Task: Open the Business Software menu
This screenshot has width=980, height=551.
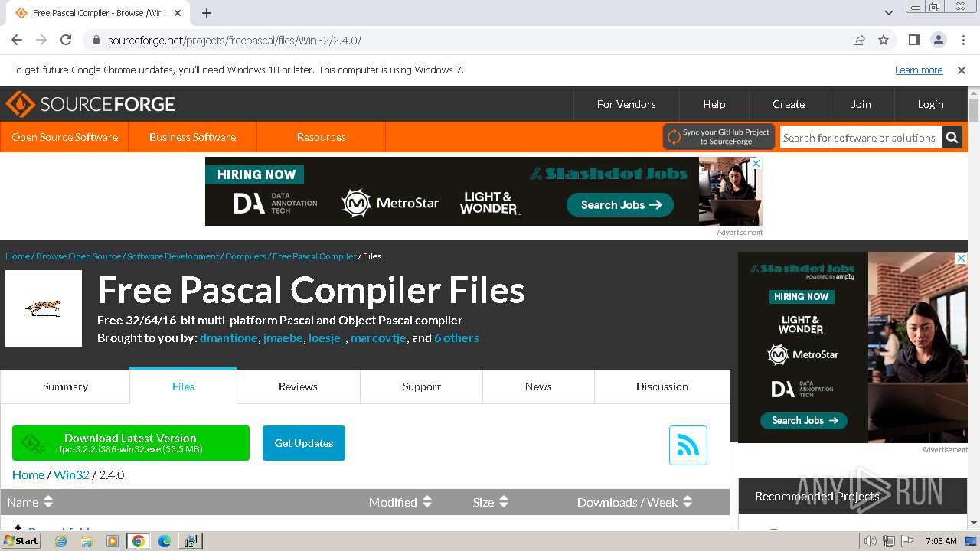Action: tap(192, 137)
